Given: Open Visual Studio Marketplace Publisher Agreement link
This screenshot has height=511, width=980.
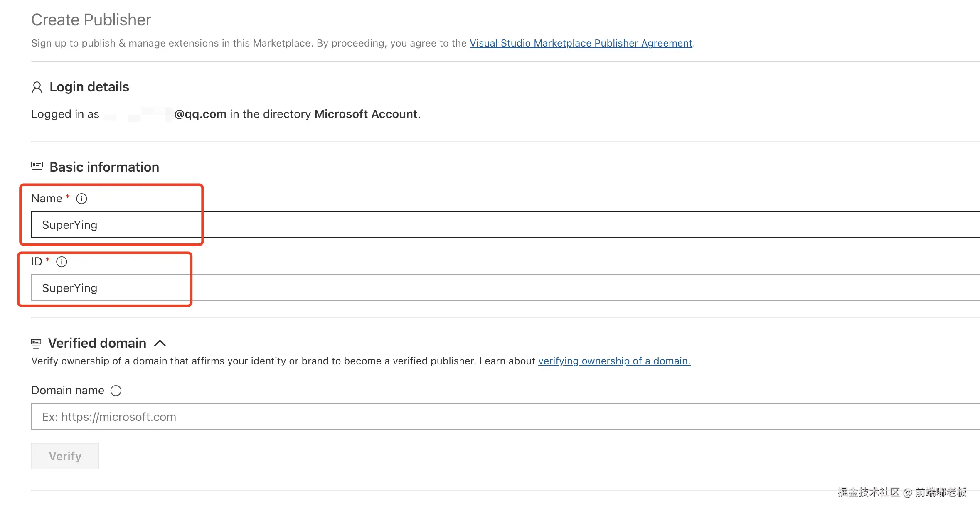Looking at the screenshot, I should coord(581,43).
